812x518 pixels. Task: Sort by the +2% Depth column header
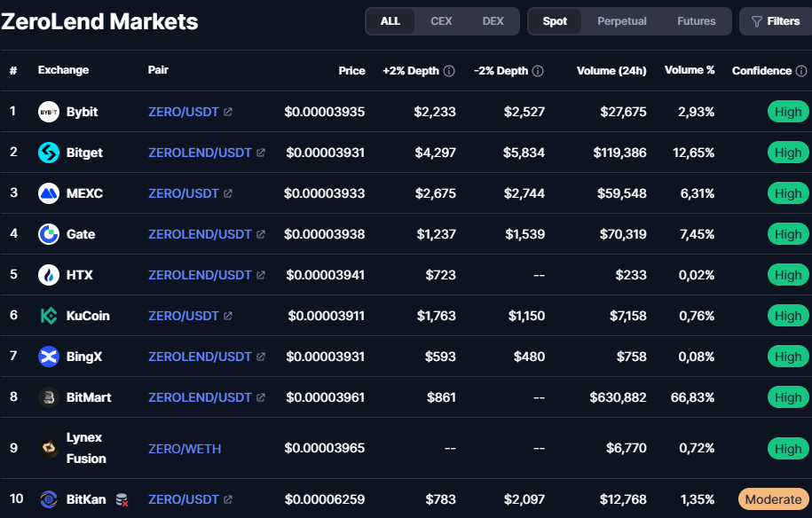(411, 71)
